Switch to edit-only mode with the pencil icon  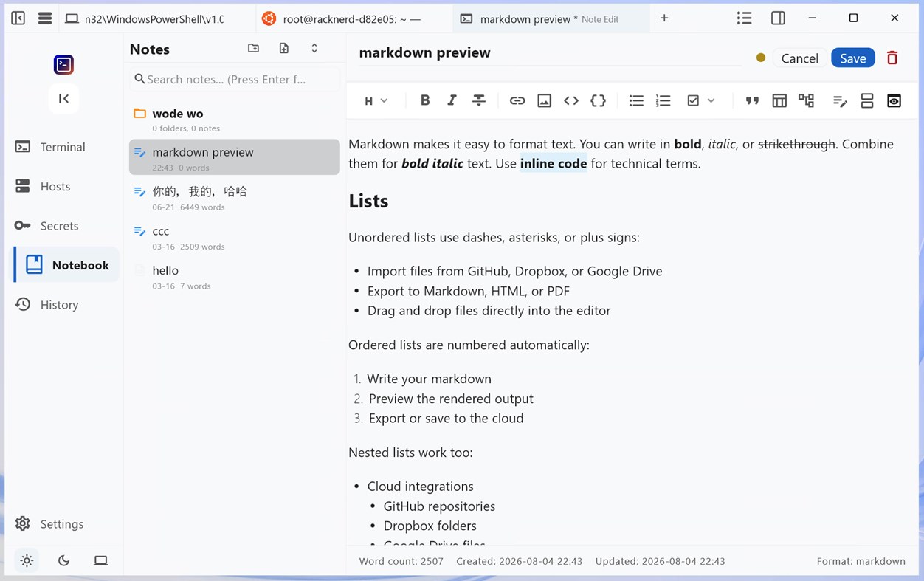tap(840, 100)
